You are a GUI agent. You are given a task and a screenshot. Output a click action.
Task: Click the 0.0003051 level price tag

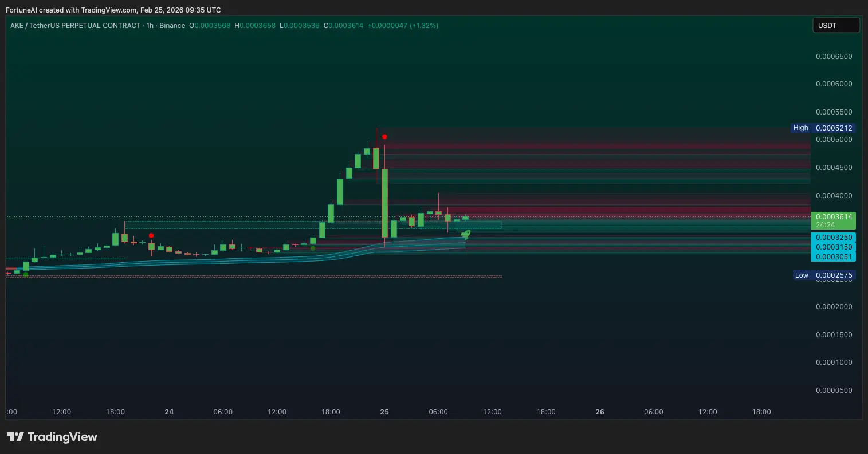(834, 257)
